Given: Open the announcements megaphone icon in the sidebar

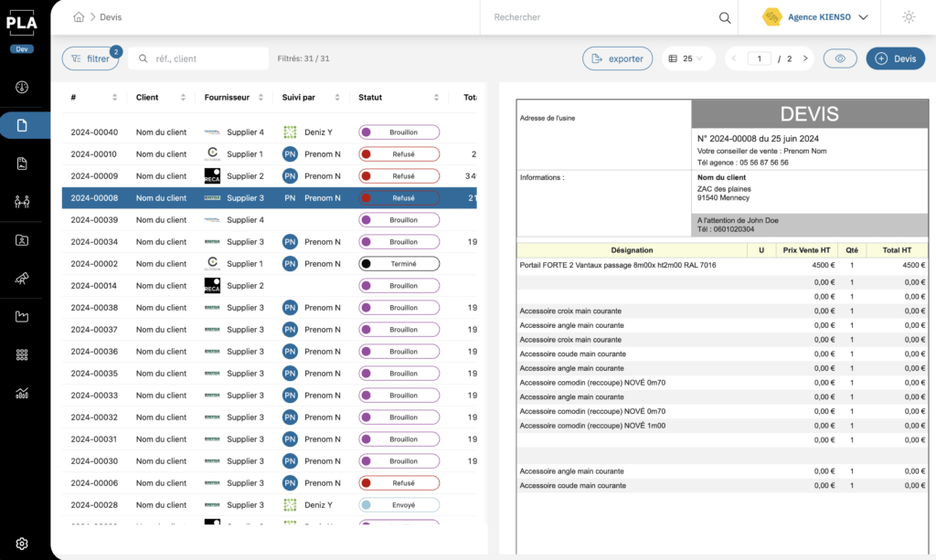Looking at the screenshot, I should tap(21, 278).
